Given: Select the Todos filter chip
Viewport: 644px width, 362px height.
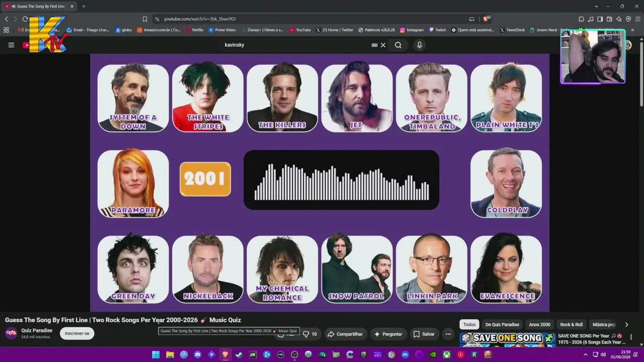Looking at the screenshot, I should [469, 324].
